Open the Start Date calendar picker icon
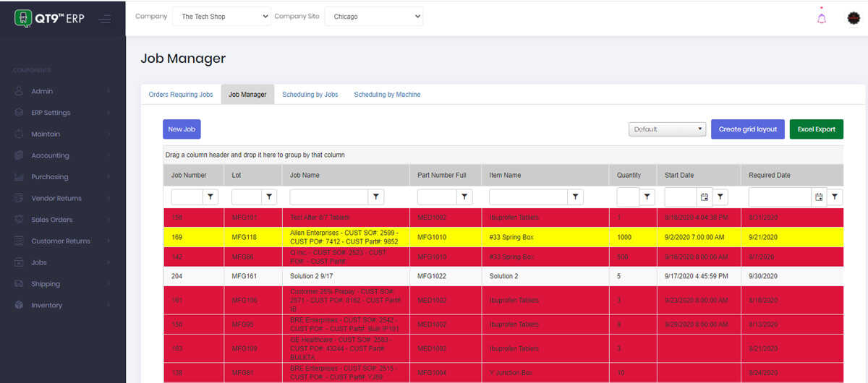 [x=704, y=197]
